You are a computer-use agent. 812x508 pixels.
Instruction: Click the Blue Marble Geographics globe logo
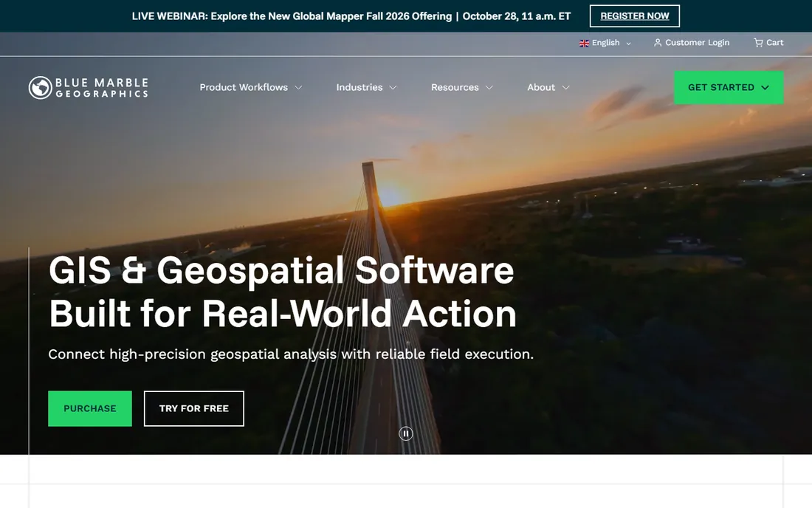click(41, 88)
